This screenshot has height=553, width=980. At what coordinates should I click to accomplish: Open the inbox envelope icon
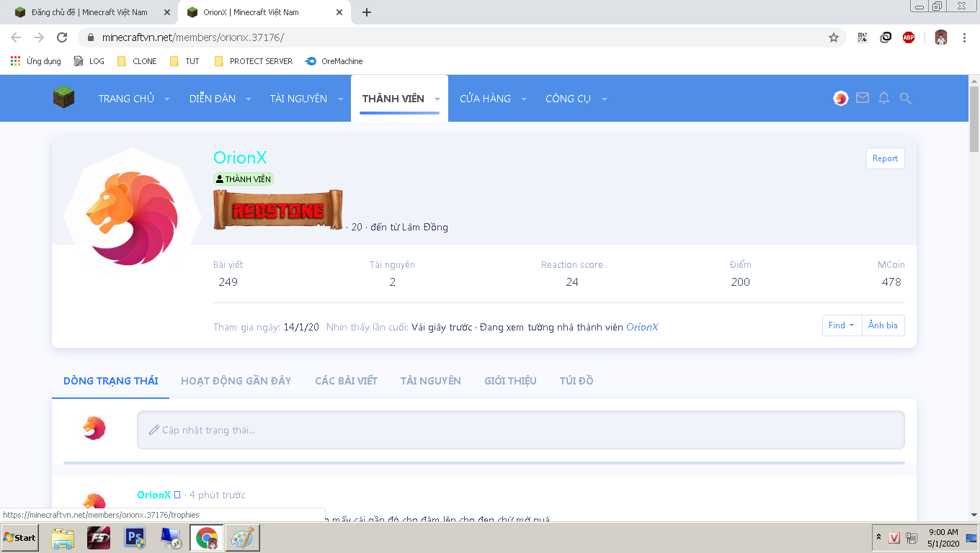pyautogui.click(x=863, y=98)
